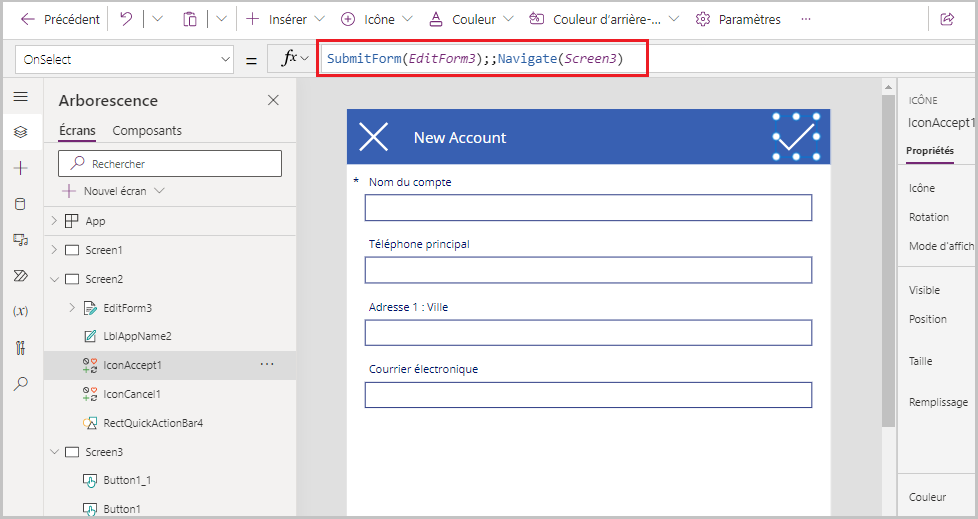Viewport: 978px width, 519px height.
Task: Click the Visible property label
Action: point(924,290)
